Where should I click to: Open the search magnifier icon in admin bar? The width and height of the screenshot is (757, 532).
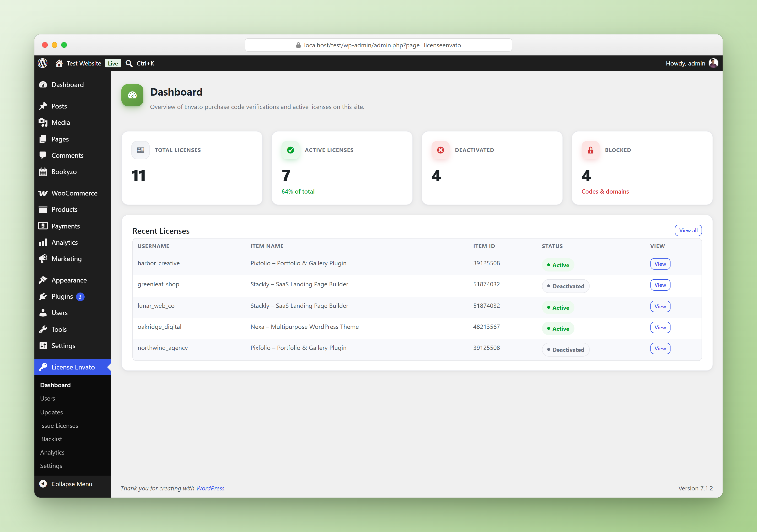point(129,63)
